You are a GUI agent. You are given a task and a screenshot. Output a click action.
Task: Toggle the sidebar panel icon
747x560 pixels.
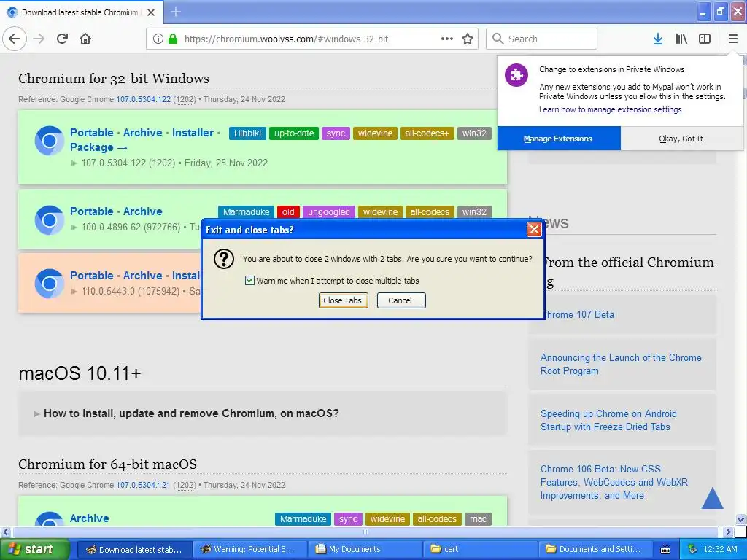pos(705,39)
